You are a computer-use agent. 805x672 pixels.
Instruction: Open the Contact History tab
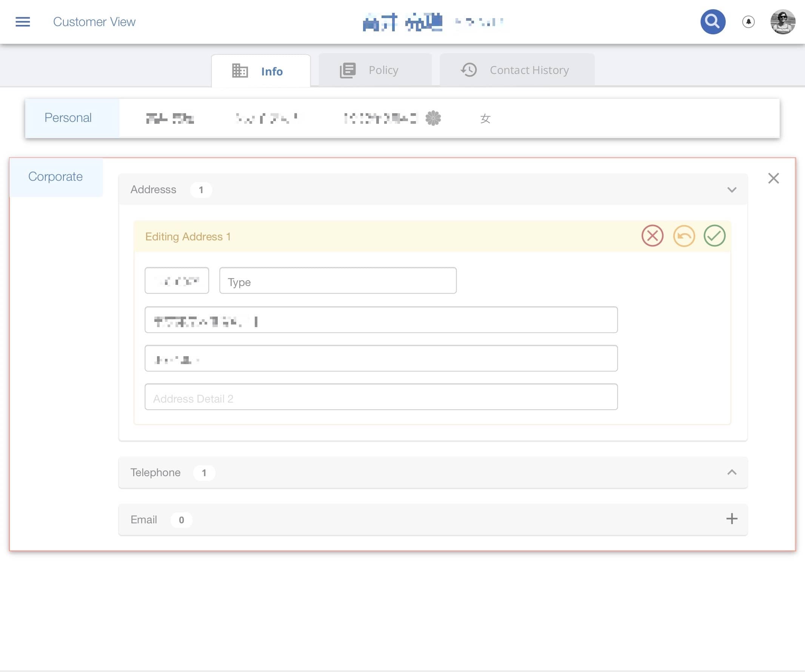[516, 70]
